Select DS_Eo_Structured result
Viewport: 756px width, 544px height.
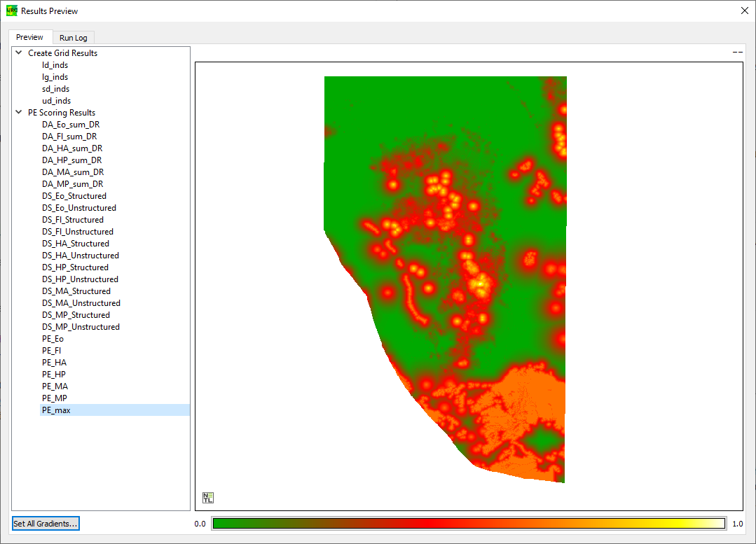74,195
